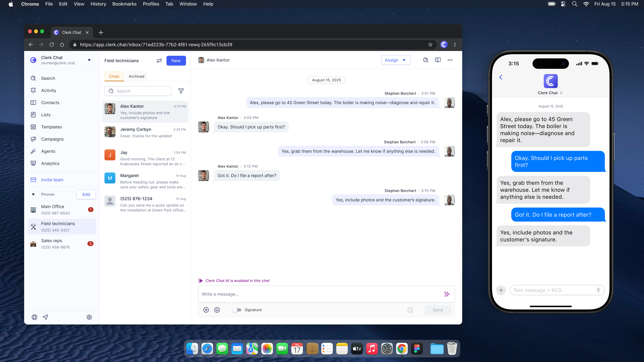This screenshot has width=644, height=362.
Task: Click the add attachment plus icon
Action: click(x=206, y=310)
